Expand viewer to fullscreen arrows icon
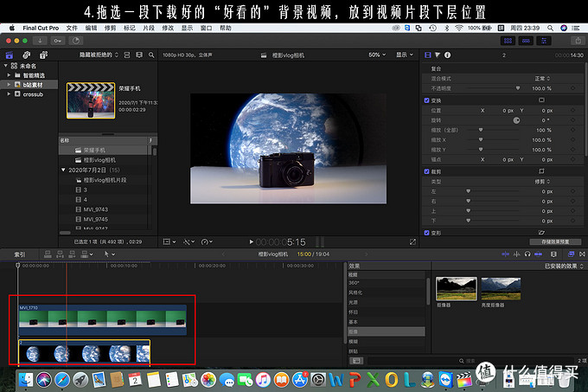 pyautogui.click(x=412, y=242)
